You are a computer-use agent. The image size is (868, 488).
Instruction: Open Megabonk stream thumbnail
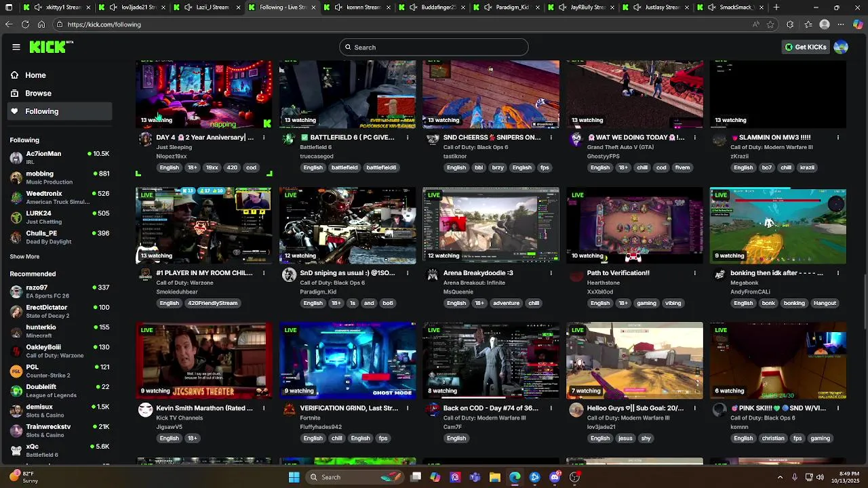(778, 226)
